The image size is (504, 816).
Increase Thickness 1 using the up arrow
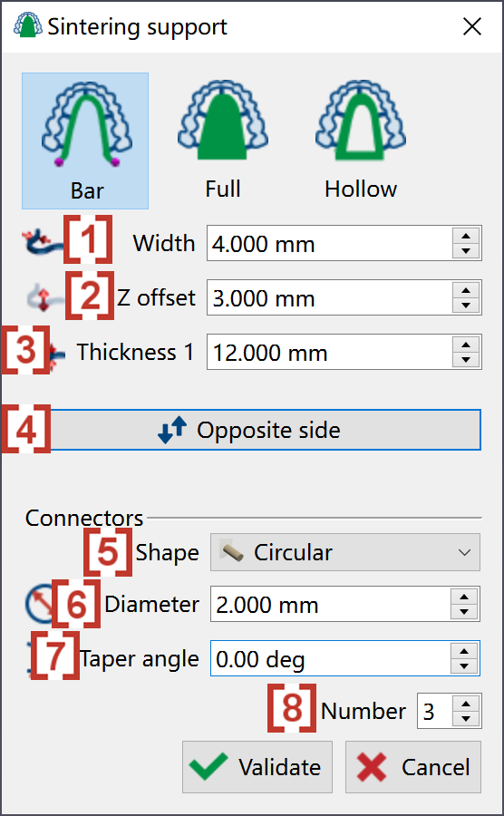click(x=466, y=345)
